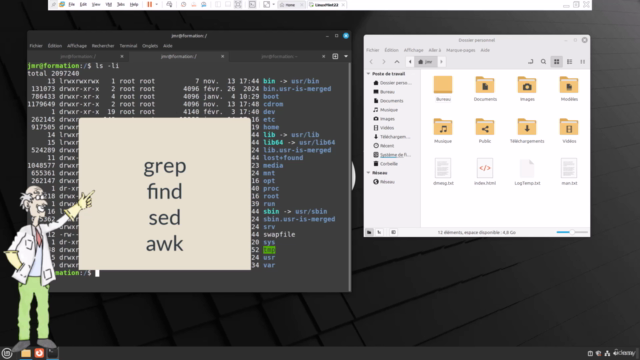Adjust the file manager zoom slider
The image size is (640, 360).
[x=572, y=232]
